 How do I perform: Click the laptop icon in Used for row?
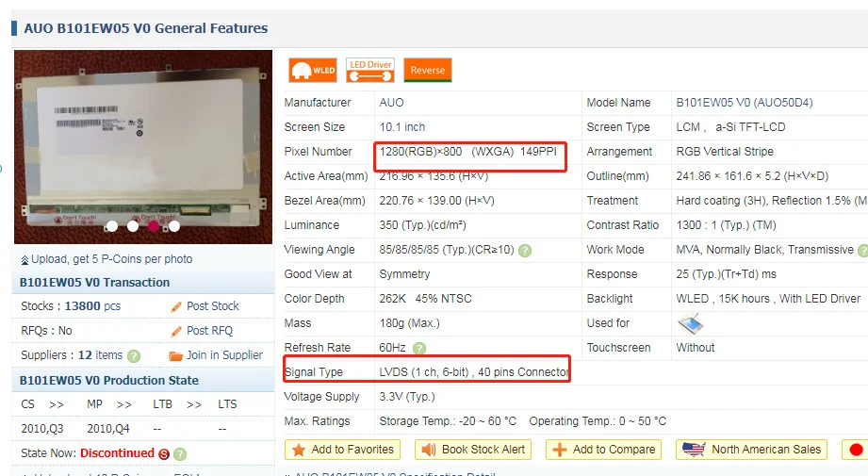691,323
